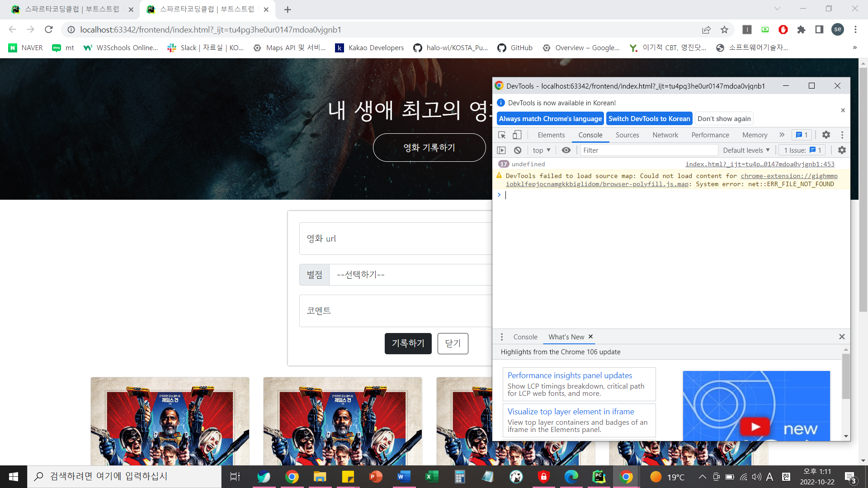Open drawer kebab menu beside Console
This screenshot has height=488, width=868.
(501, 337)
